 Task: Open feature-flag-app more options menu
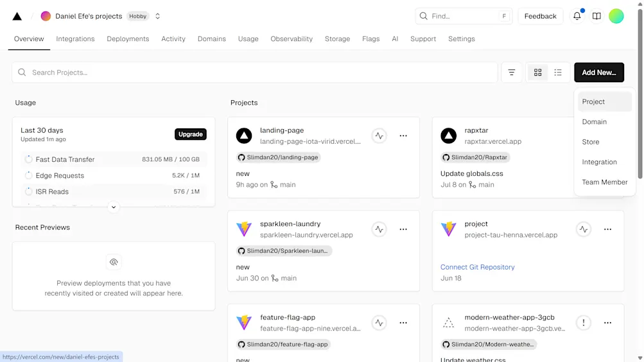(x=403, y=323)
